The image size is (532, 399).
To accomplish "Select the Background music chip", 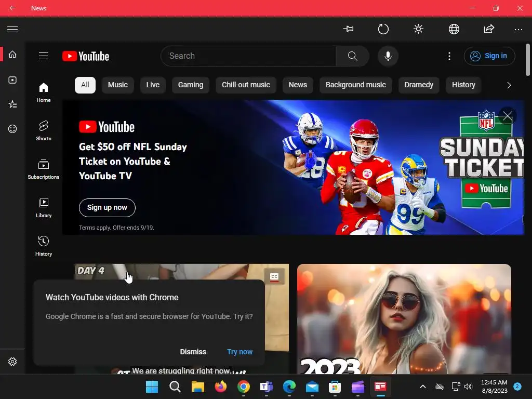I will pyautogui.click(x=355, y=85).
